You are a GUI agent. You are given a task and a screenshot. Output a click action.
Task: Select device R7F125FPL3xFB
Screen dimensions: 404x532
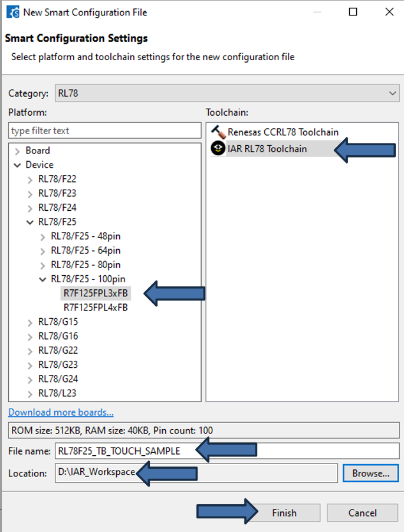(96, 293)
